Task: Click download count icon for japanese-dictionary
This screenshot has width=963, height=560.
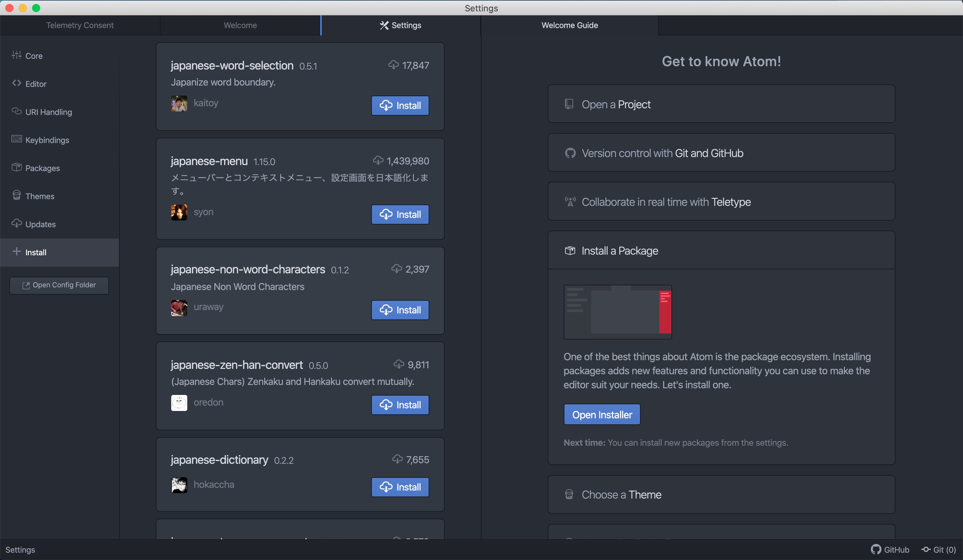Action: tap(398, 459)
